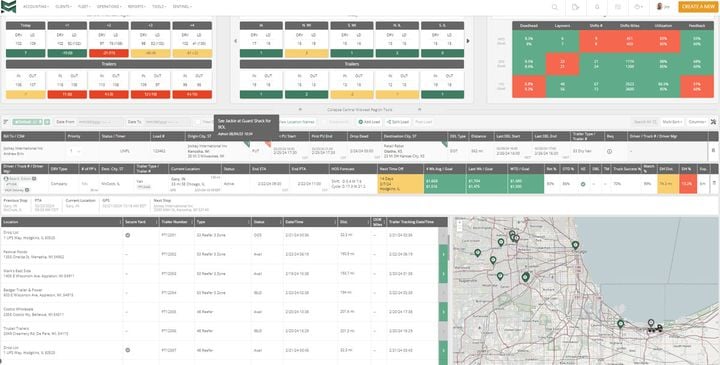Click the Chicago map pin marker

[x=575, y=245]
